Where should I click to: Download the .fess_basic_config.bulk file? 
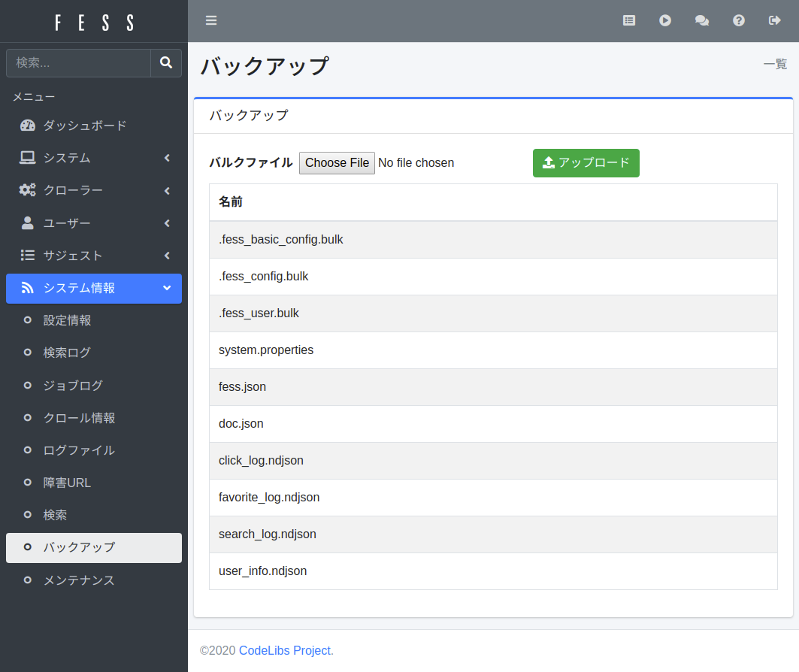(280, 240)
